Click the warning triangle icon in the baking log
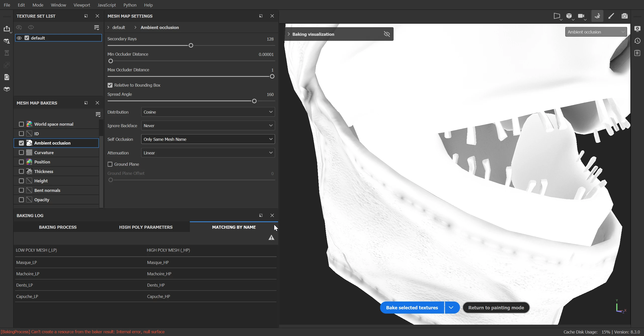The height and width of the screenshot is (336, 644). 271,238
